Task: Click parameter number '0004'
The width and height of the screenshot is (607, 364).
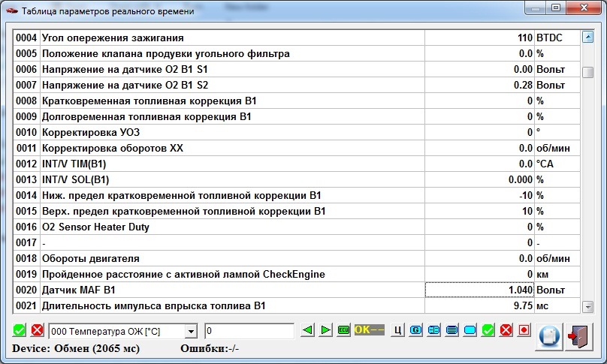Action: (x=26, y=38)
